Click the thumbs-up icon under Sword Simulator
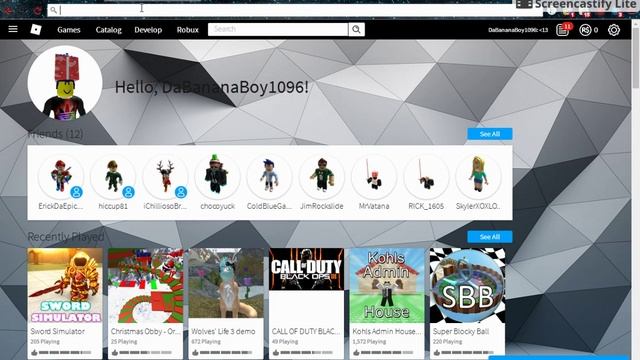The image size is (640, 360). [34, 352]
